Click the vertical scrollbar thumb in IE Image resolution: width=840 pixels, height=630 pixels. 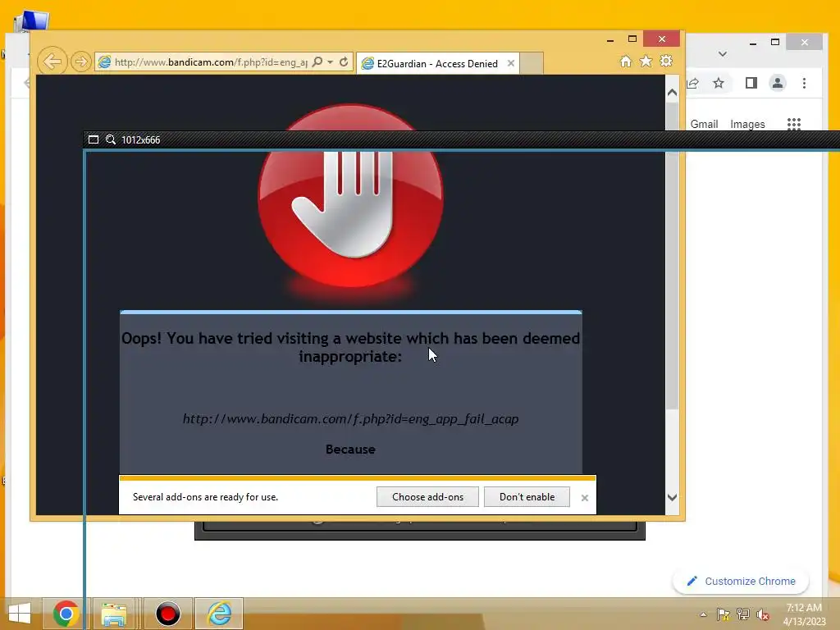click(x=672, y=256)
